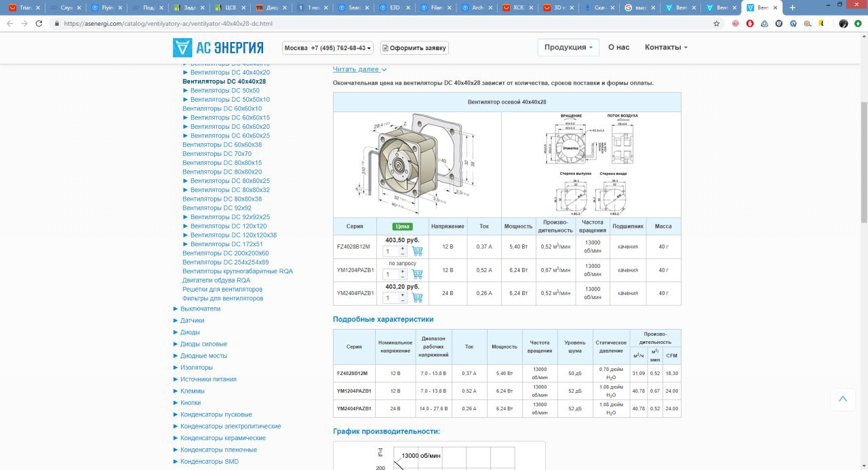The height and width of the screenshot is (470, 868).
Task: Open the Контакты dropdown menu
Action: [666, 47]
